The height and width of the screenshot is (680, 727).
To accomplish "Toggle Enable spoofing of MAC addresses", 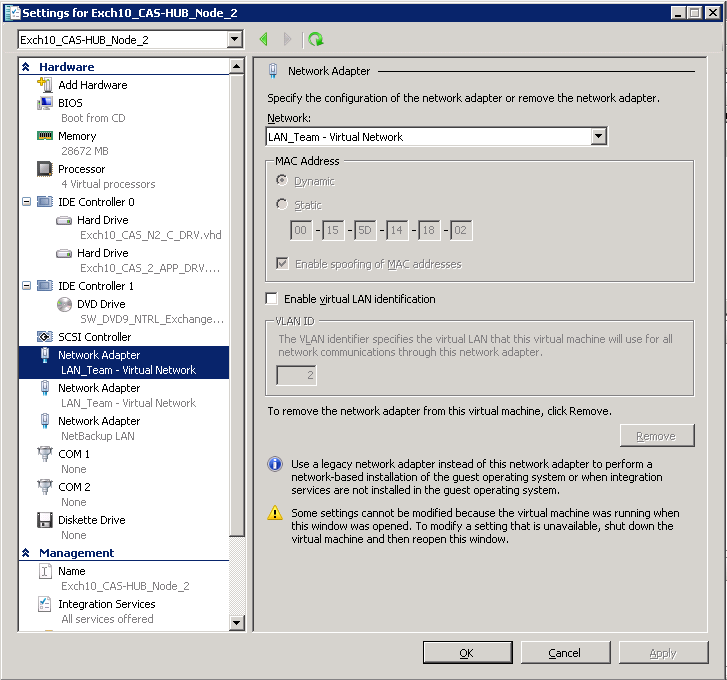I will click(x=281, y=264).
